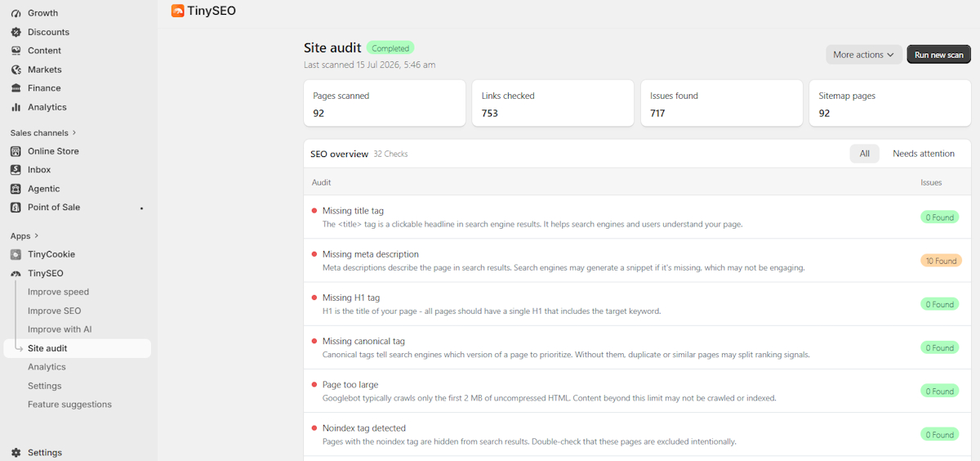This screenshot has width=980, height=461.
Task: Open the Site audit menu item
Action: tap(78, 348)
